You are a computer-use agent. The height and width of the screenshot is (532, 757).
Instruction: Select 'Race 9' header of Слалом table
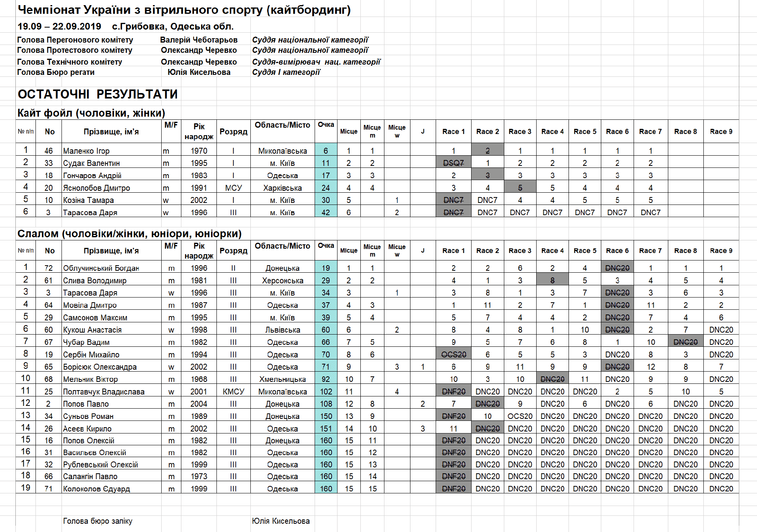click(x=721, y=250)
